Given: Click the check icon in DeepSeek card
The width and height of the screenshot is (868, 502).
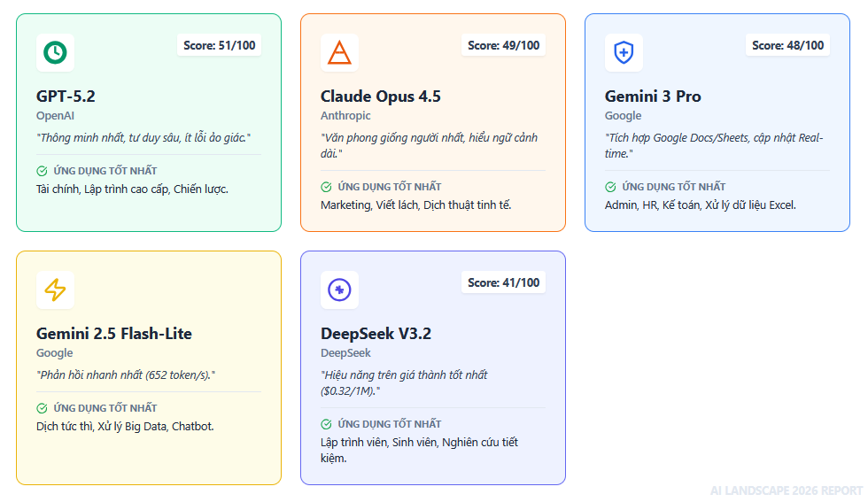Looking at the screenshot, I should coord(326,424).
